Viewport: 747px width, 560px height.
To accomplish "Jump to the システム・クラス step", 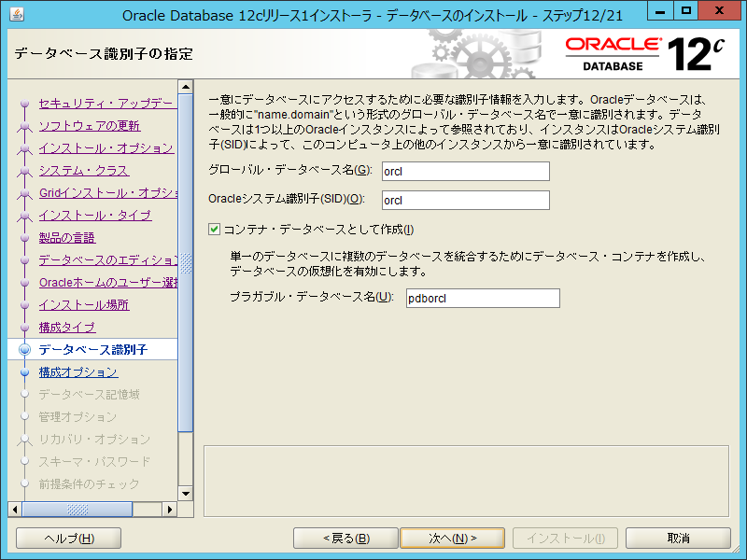I will tap(83, 171).
